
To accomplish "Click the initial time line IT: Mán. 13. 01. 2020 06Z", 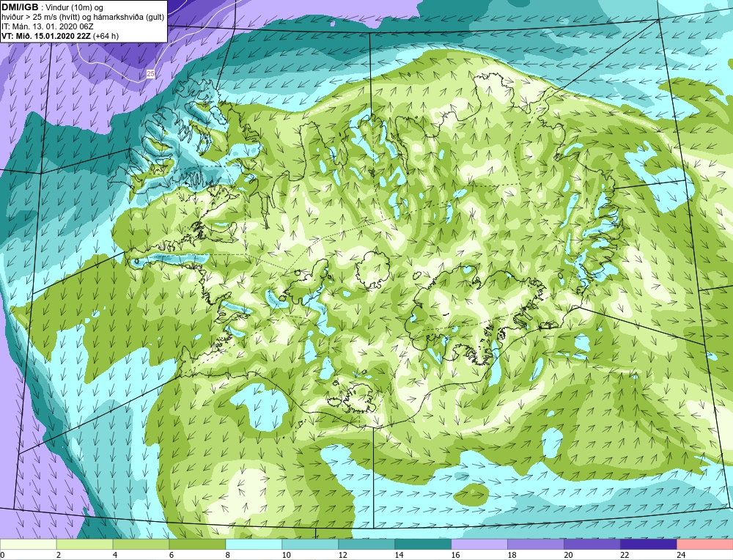I will tap(47, 26).
